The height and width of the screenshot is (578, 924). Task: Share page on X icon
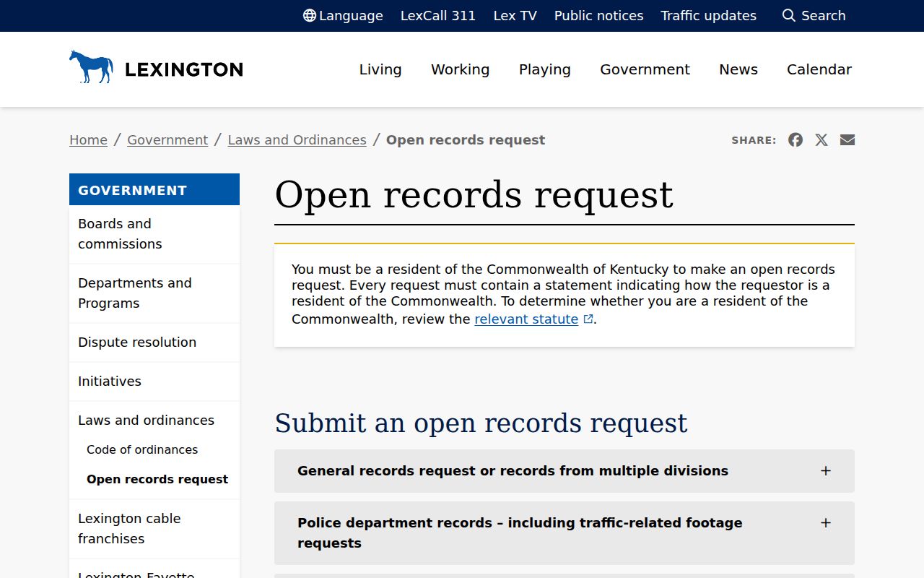click(x=821, y=140)
